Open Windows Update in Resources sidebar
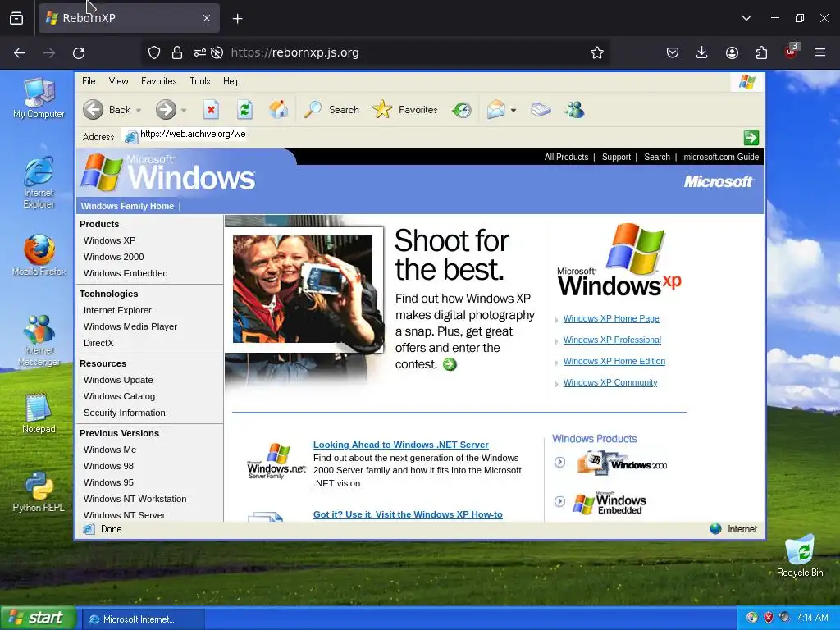The image size is (840, 630). pos(118,381)
